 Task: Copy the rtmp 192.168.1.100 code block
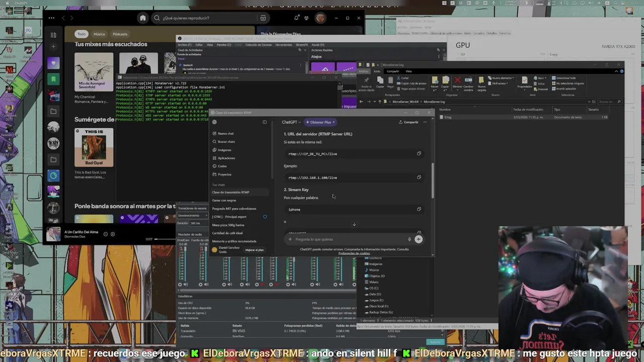(419, 177)
